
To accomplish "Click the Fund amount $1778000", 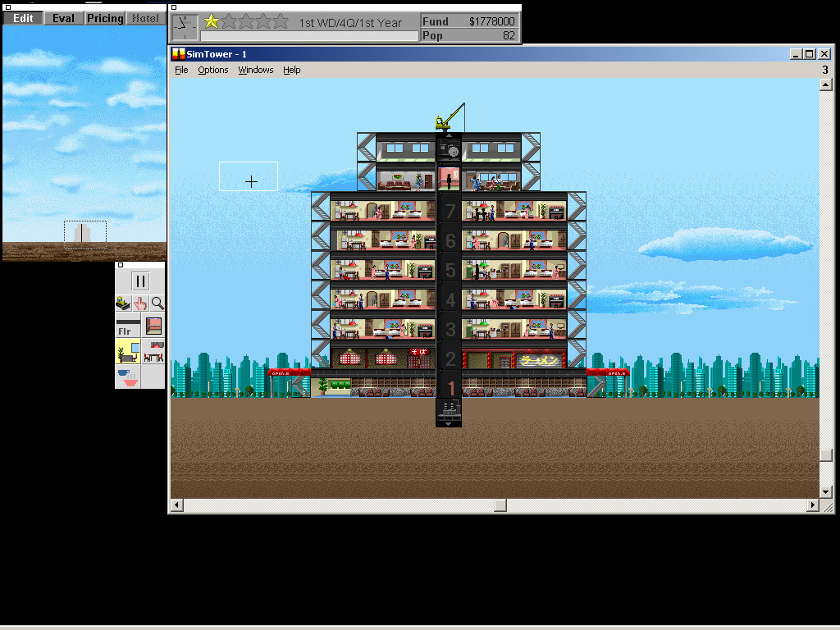I will pos(491,21).
